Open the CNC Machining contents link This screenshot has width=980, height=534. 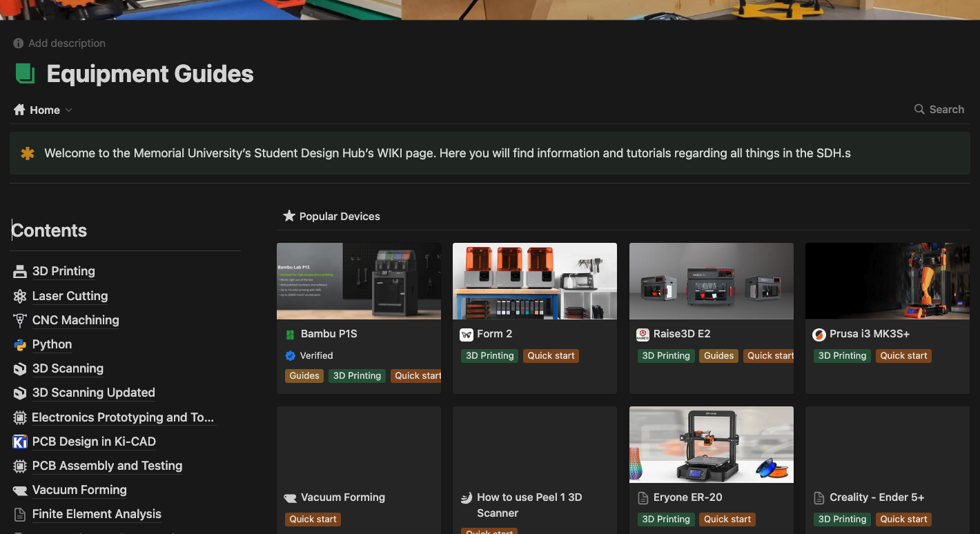[x=76, y=320]
